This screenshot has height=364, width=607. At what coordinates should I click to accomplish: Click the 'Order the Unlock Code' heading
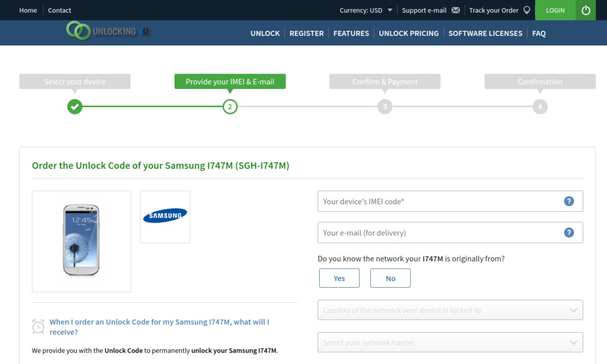[x=160, y=165]
